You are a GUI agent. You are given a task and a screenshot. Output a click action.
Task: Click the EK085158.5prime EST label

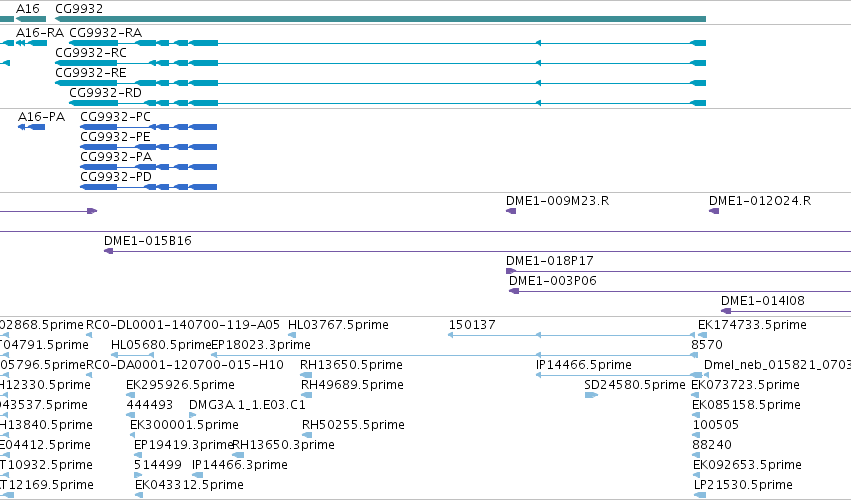coord(746,405)
